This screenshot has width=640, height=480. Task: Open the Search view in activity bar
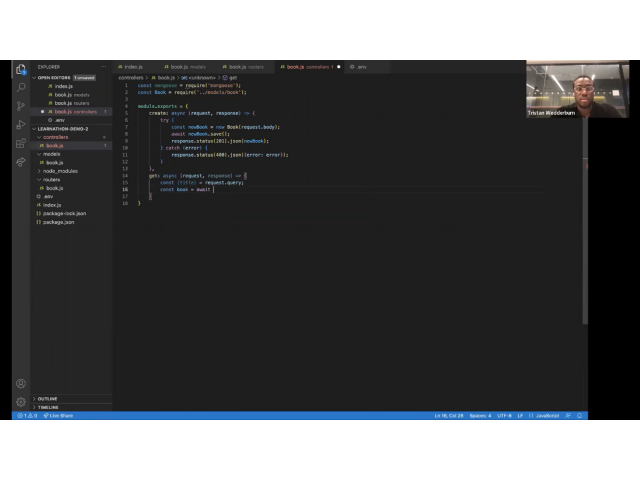(21, 87)
